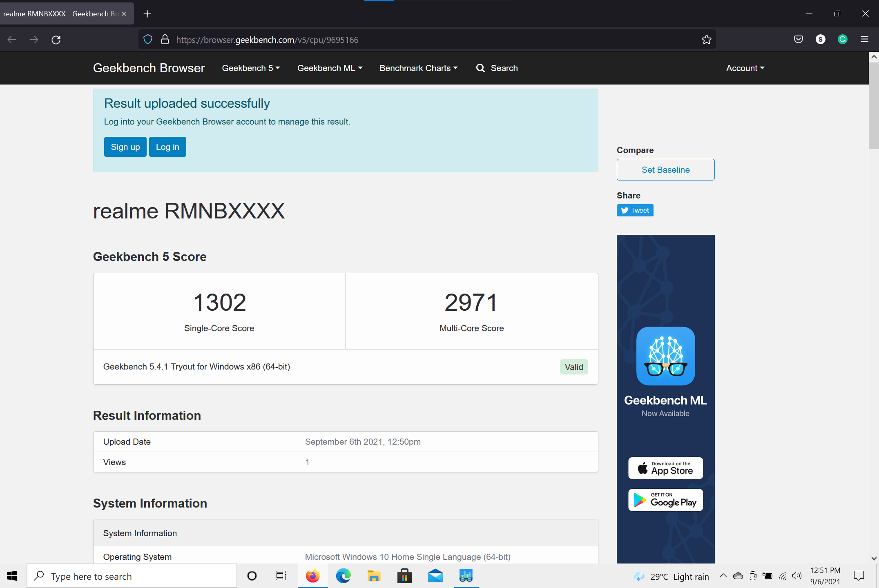The width and height of the screenshot is (879, 588).
Task: Click the volume speaker tray icon
Action: click(x=797, y=576)
